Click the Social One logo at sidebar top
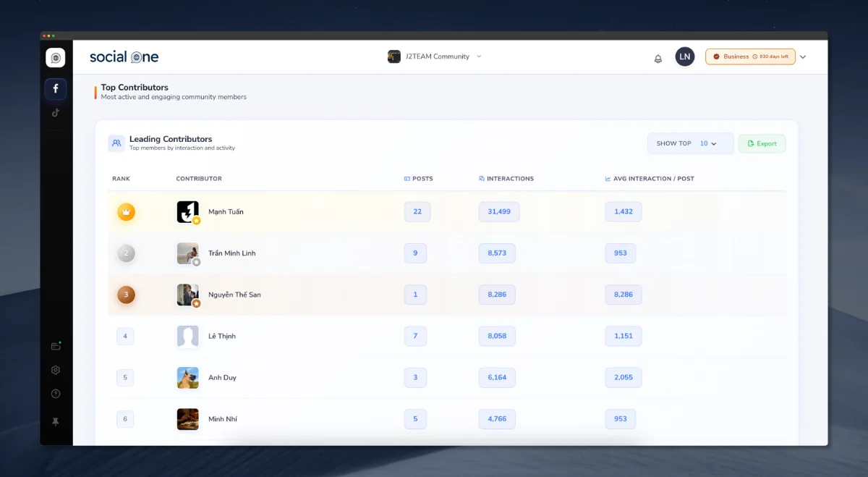 pyautogui.click(x=56, y=56)
